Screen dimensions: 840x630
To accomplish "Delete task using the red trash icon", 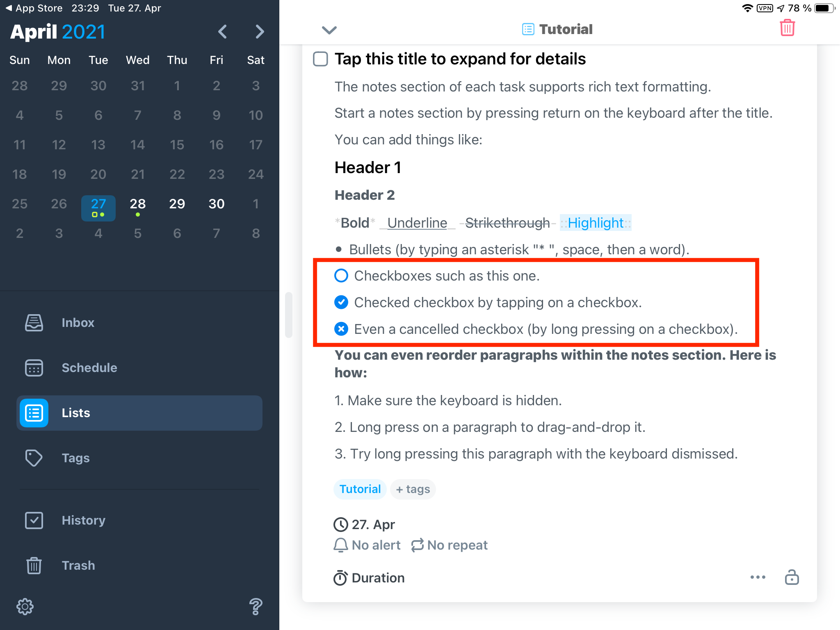I will tap(787, 28).
